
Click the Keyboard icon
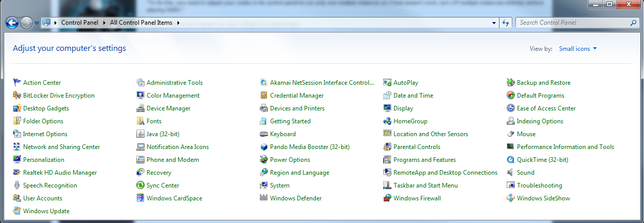(x=264, y=134)
